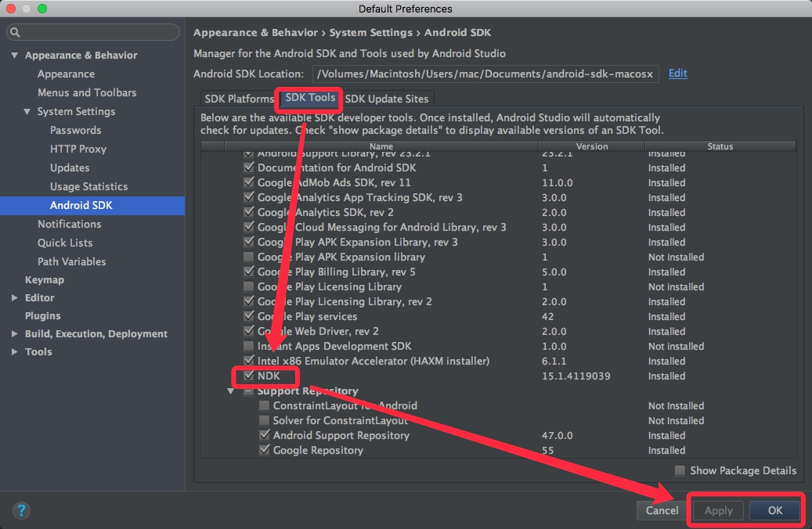Switch to the SDK Update Sites tab
812x529 pixels.
coord(387,99)
